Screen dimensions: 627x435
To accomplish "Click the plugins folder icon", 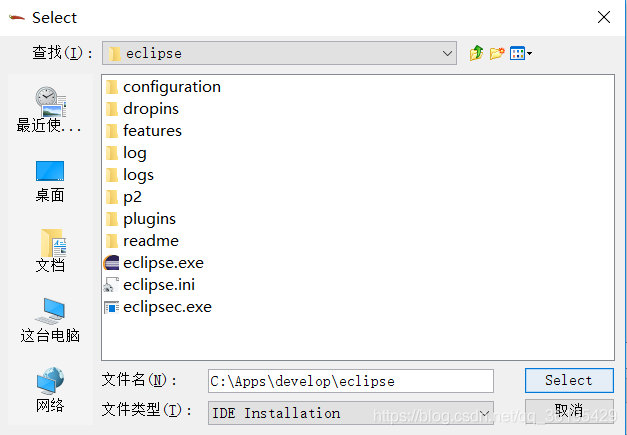I will pyautogui.click(x=112, y=219).
